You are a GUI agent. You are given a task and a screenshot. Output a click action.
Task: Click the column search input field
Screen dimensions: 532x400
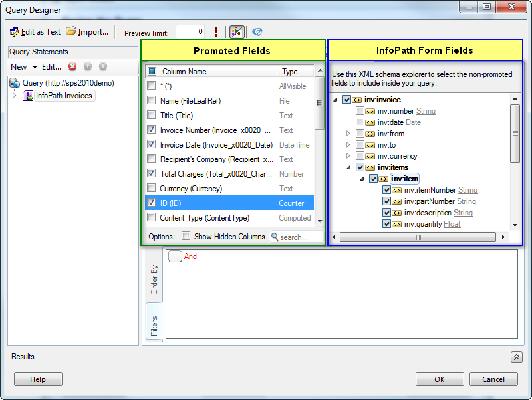coord(299,237)
